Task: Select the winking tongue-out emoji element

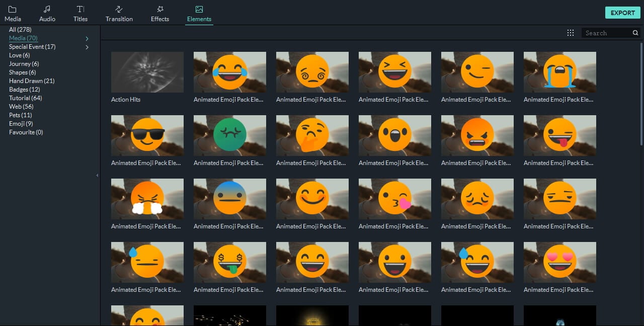Action: (x=560, y=135)
